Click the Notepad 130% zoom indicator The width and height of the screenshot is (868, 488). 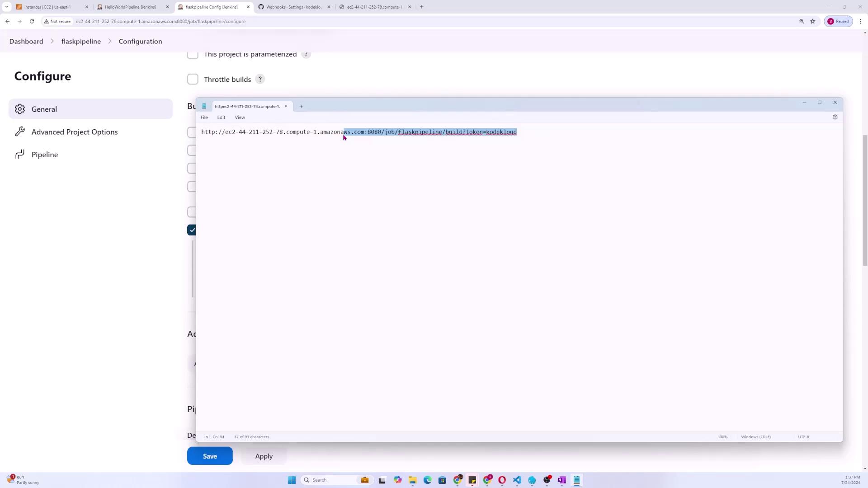(x=722, y=436)
